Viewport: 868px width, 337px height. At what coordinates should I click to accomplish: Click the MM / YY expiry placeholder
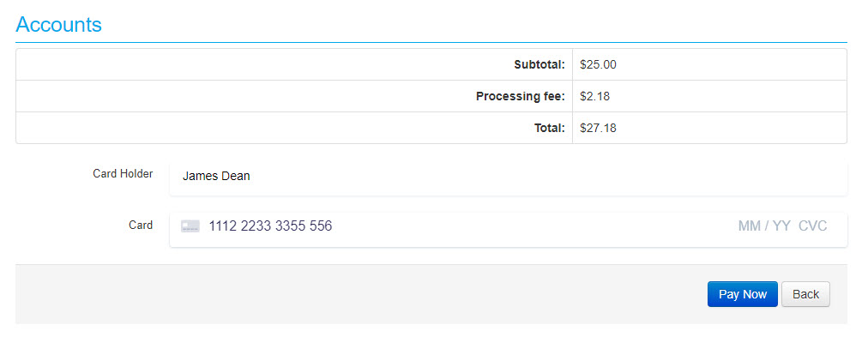pos(764,226)
